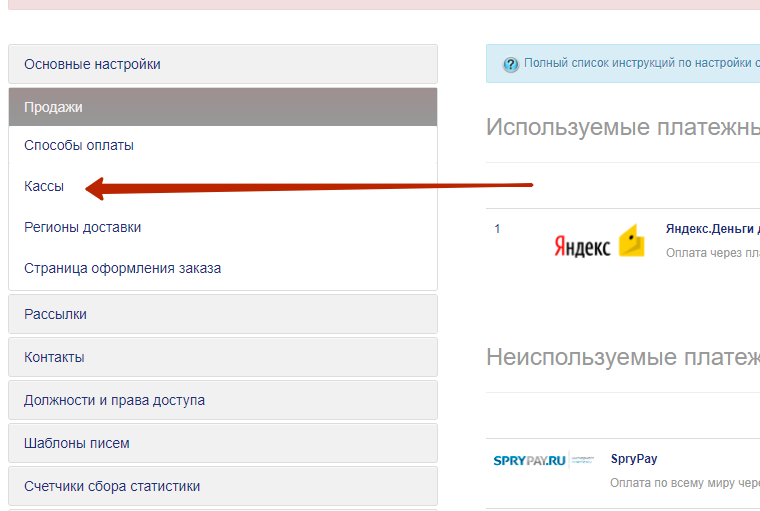Click row number 1 in payment list

tap(497, 229)
